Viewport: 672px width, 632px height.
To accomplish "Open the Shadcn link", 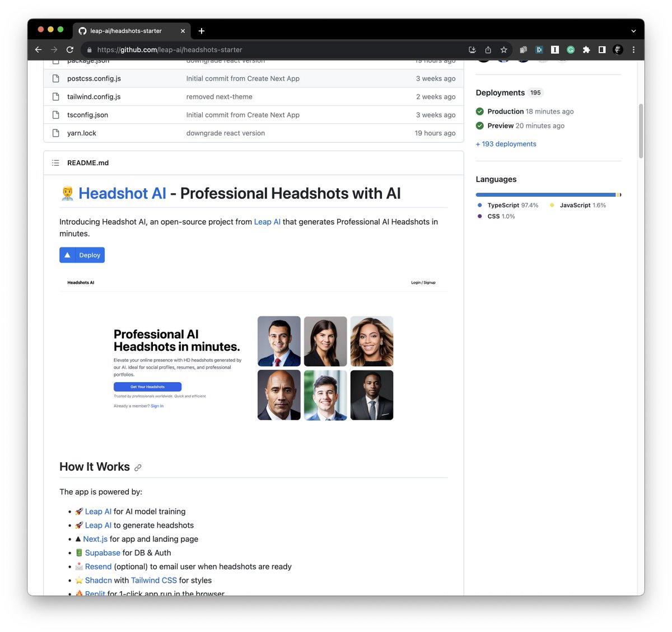I will click(99, 580).
